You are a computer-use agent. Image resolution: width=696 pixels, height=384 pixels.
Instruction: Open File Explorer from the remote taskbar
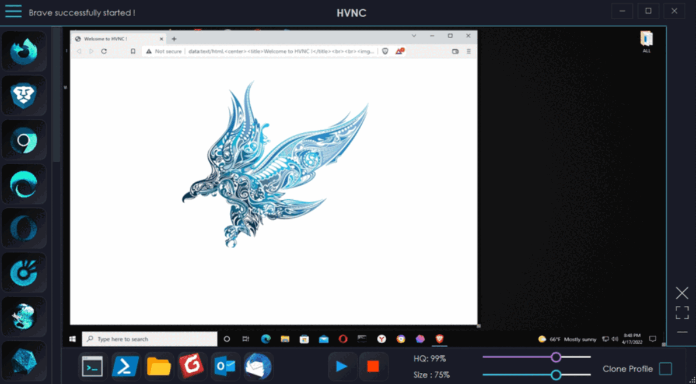285,339
